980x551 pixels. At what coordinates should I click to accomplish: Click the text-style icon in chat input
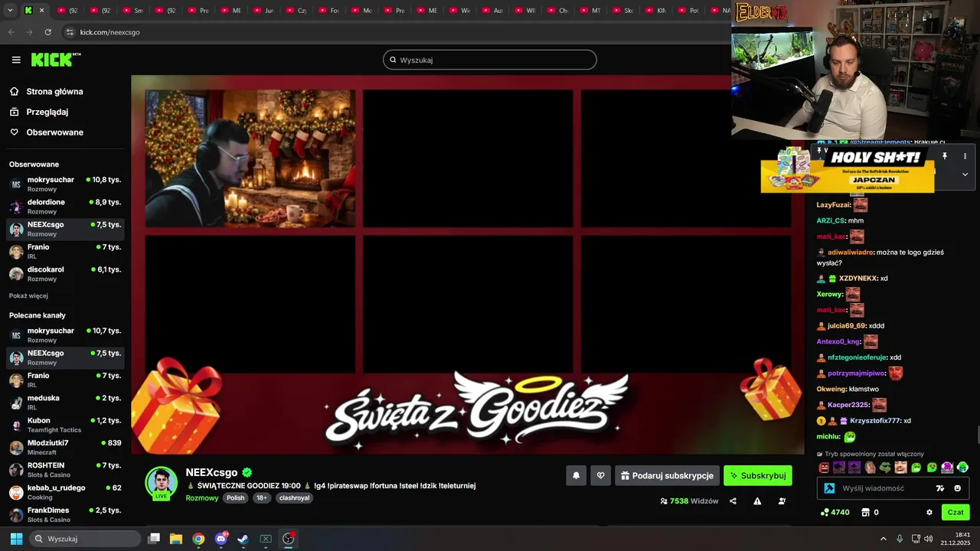[940, 488]
